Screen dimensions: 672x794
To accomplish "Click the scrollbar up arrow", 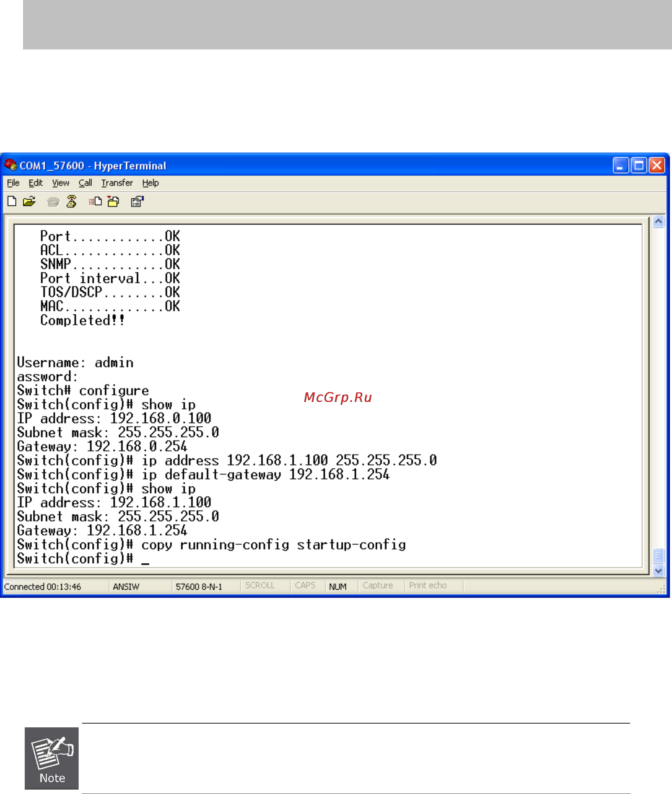I will coord(658,221).
